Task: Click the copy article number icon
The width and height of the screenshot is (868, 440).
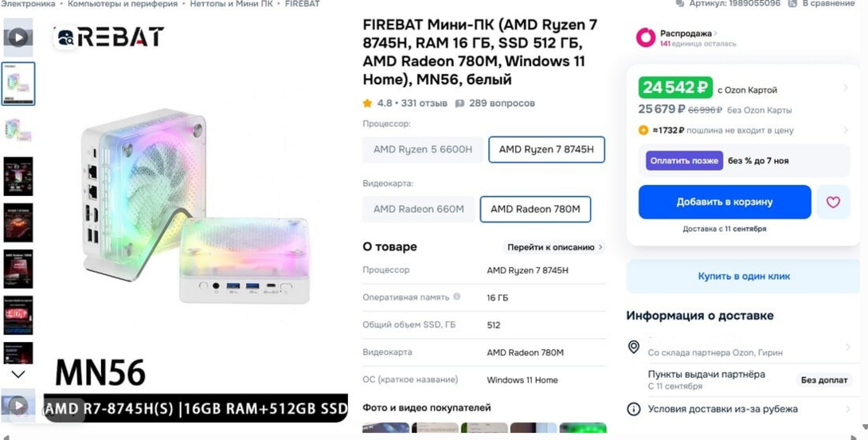Action: [679, 4]
